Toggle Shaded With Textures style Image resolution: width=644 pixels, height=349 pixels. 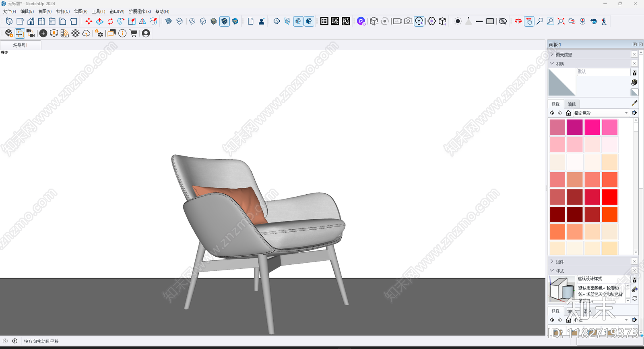[225, 21]
